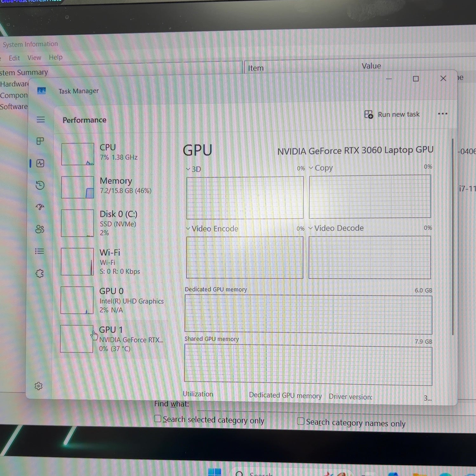Expand Components in System Information tree
This screenshot has width=476, height=476.
(14, 96)
